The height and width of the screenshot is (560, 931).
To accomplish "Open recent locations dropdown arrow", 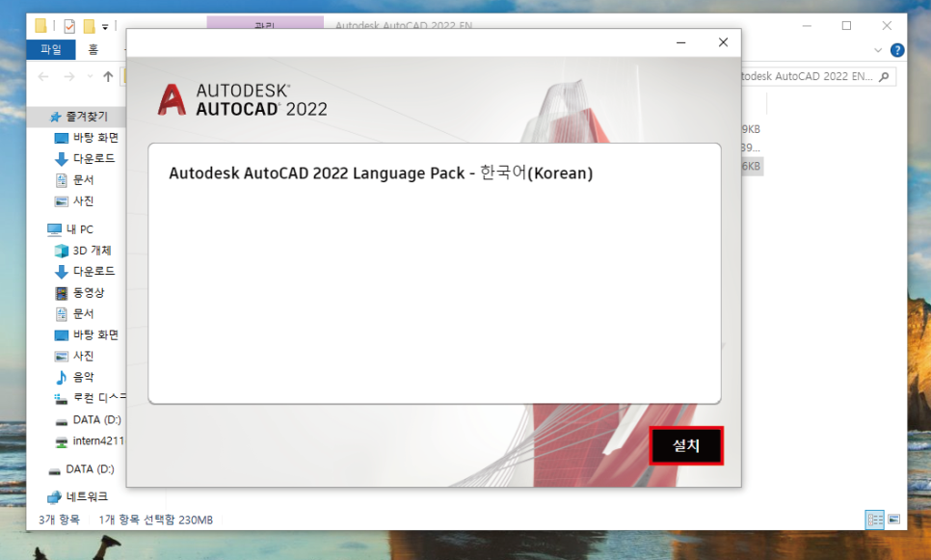I will coord(91,76).
